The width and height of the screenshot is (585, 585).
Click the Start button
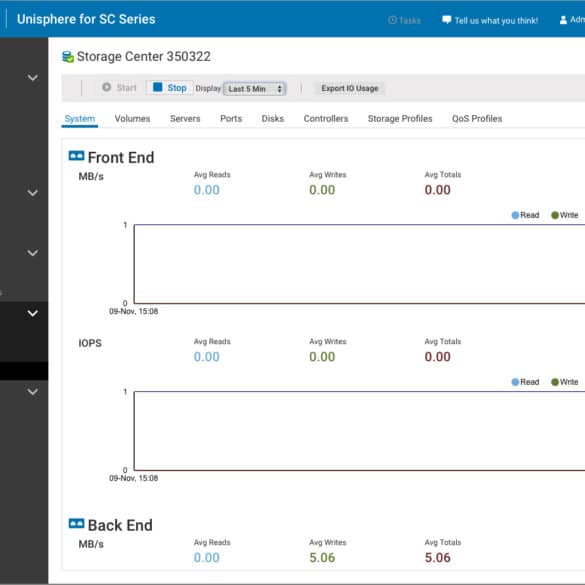[x=119, y=88]
